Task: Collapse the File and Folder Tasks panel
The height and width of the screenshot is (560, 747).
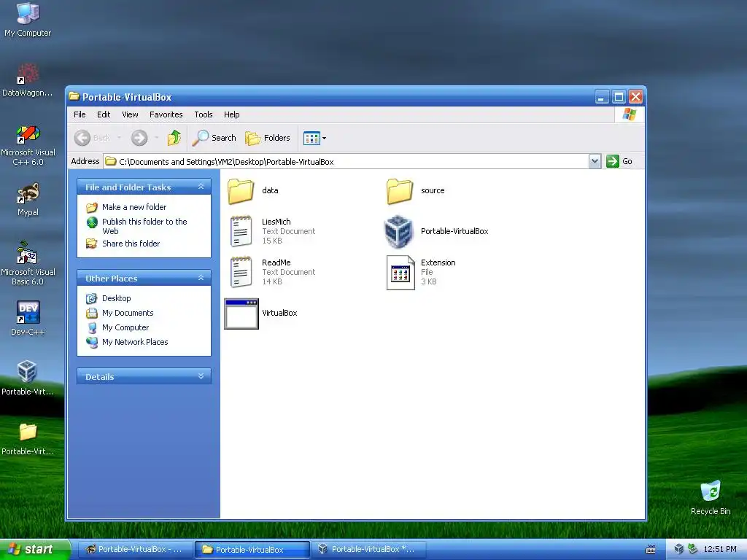Action: pos(201,187)
